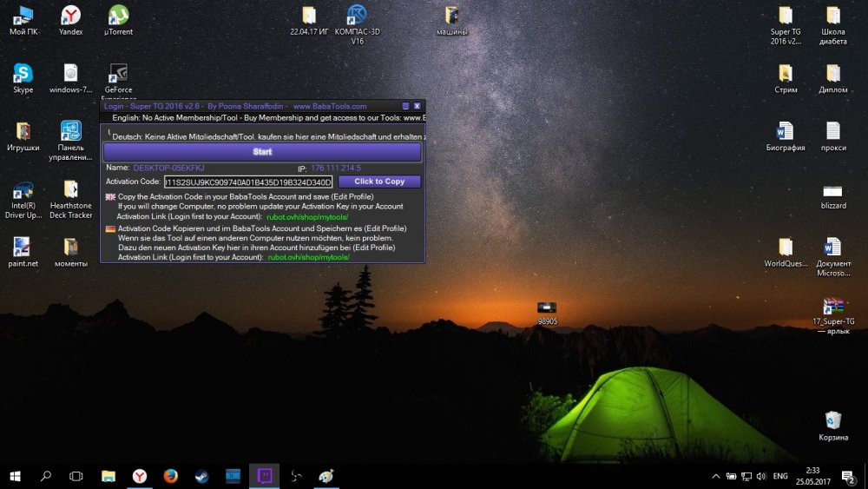Image resolution: width=868 pixels, height=489 pixels.
Task: Switch to Firefox in the taskbar
Action: [x=170, y=476]
